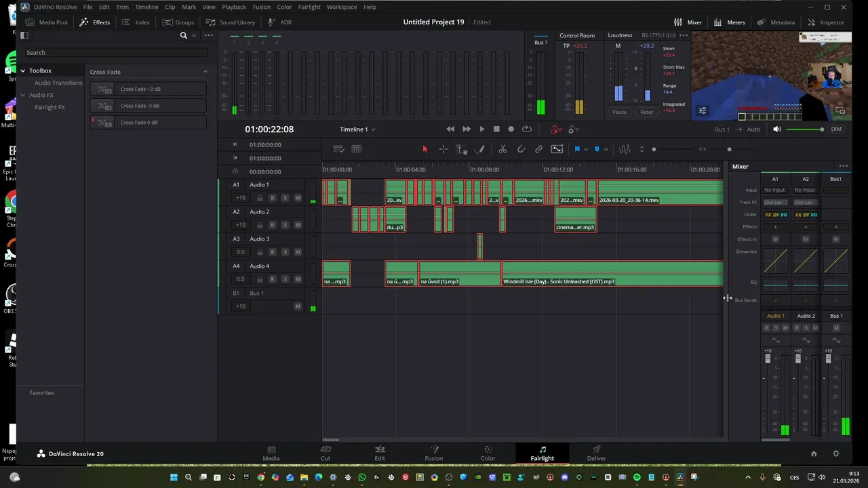Toggle the link selection chain icon

539,149
